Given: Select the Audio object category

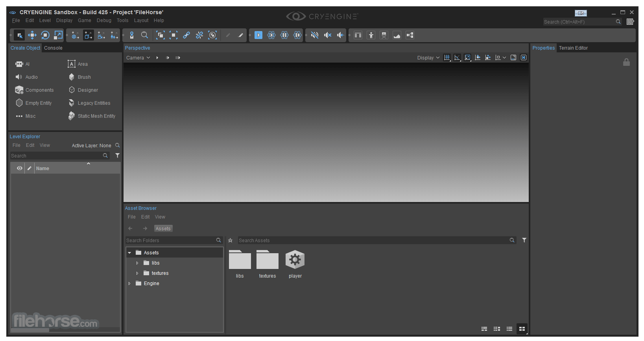Looking at the screenshot, I should (x=27, y=77).
